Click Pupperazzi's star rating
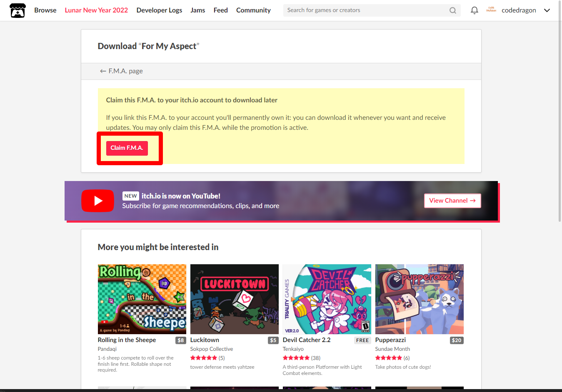Viewport: 562px width, 392px height. (x=389, y=358)
